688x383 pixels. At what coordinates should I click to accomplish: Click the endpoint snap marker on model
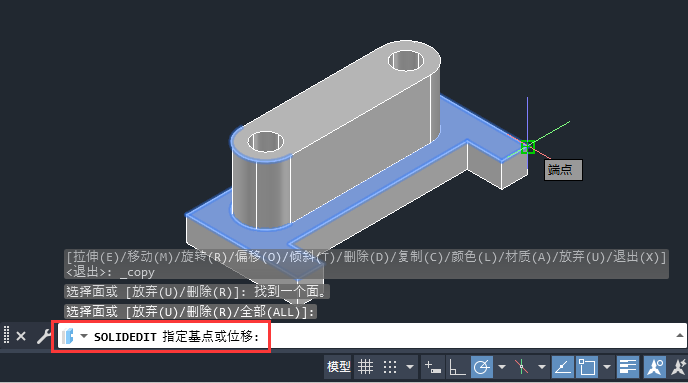[527, 147]
